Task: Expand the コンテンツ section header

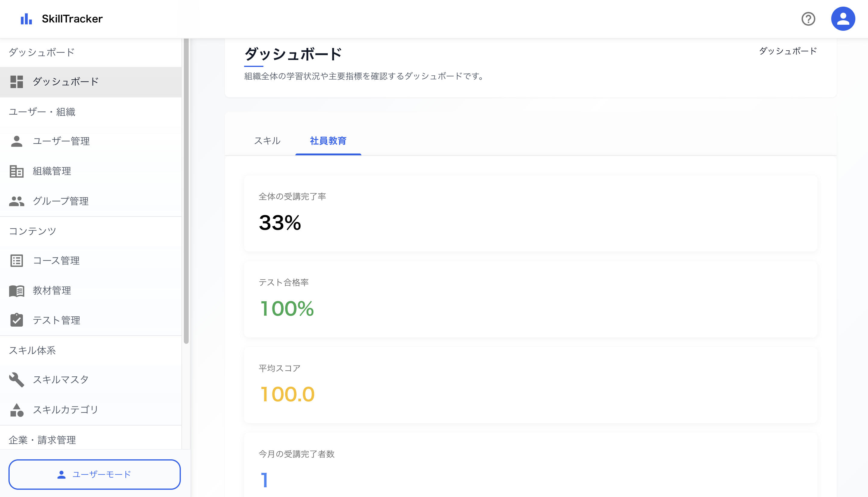Action: (33, 231)
